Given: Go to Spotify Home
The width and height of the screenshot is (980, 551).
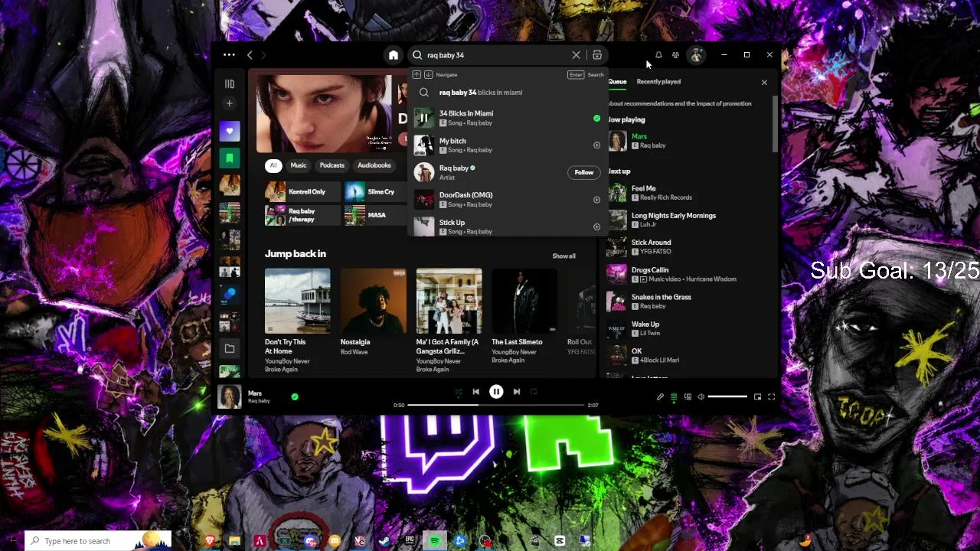Looking at the screenshot, I should 394,55.
